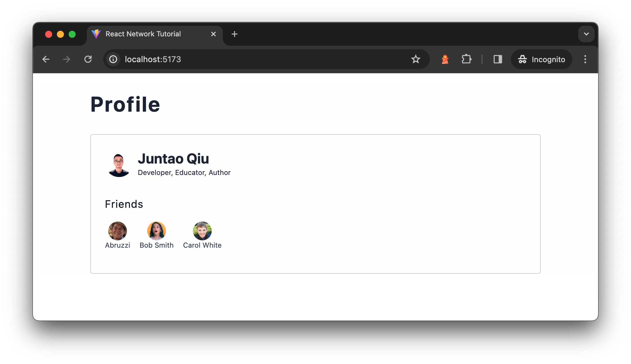Click the open new tab plus button

235,34
